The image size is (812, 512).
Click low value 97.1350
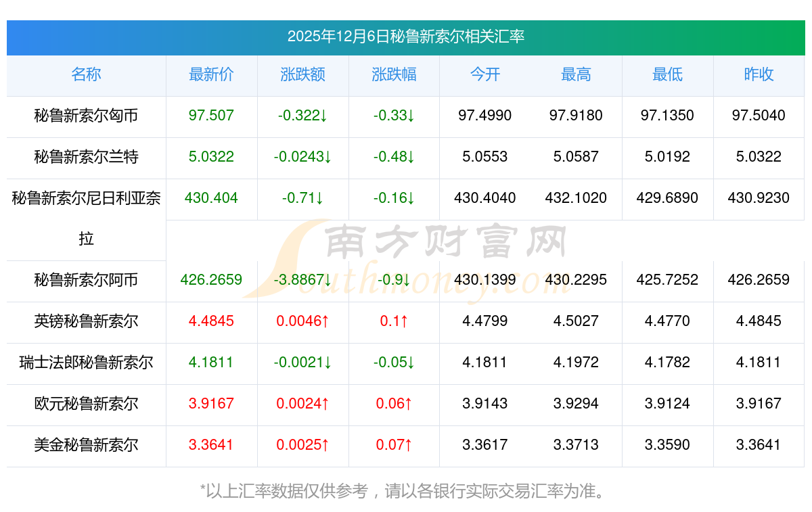(x=667, y=116)
